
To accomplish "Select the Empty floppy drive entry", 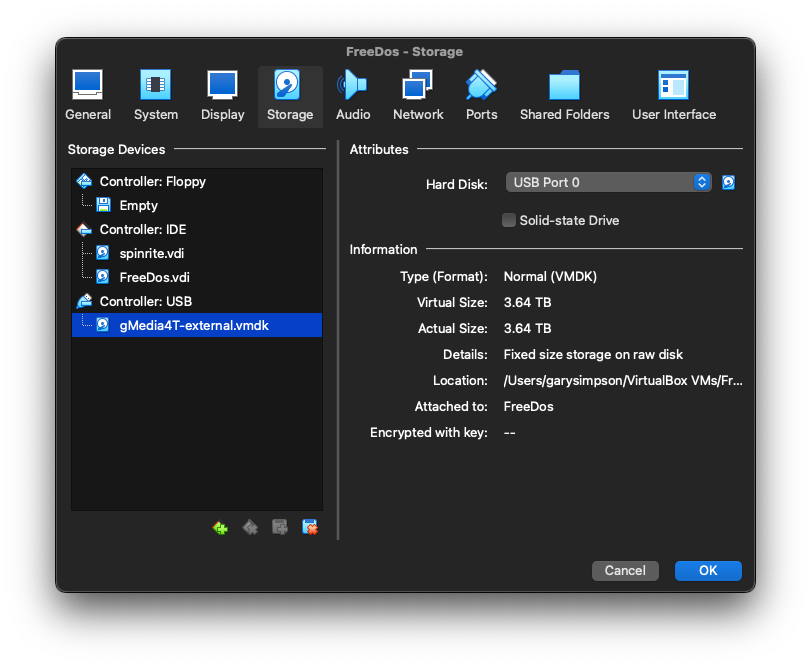I will (138, 206).
